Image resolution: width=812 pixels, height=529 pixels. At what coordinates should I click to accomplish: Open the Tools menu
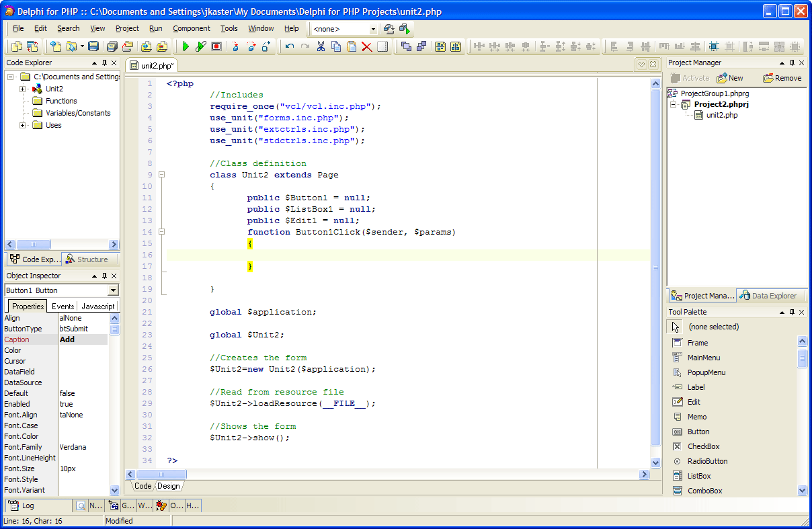(x=229, y=28)
